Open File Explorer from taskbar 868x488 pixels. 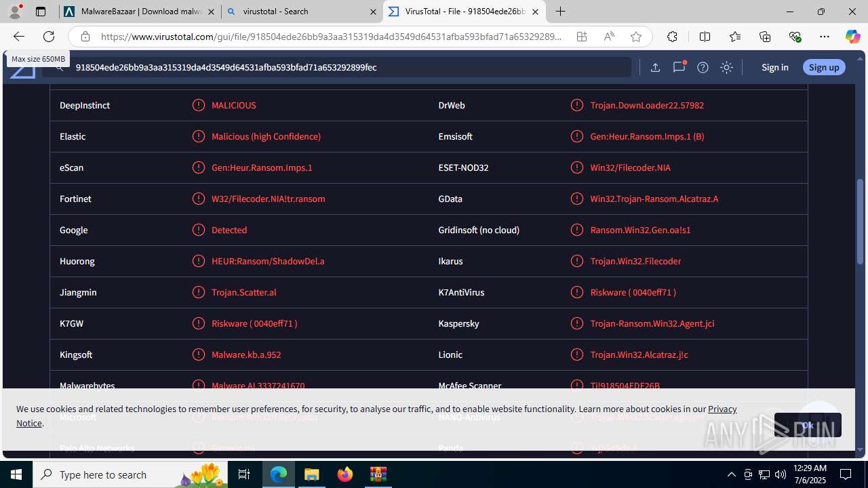coord(312,474)
